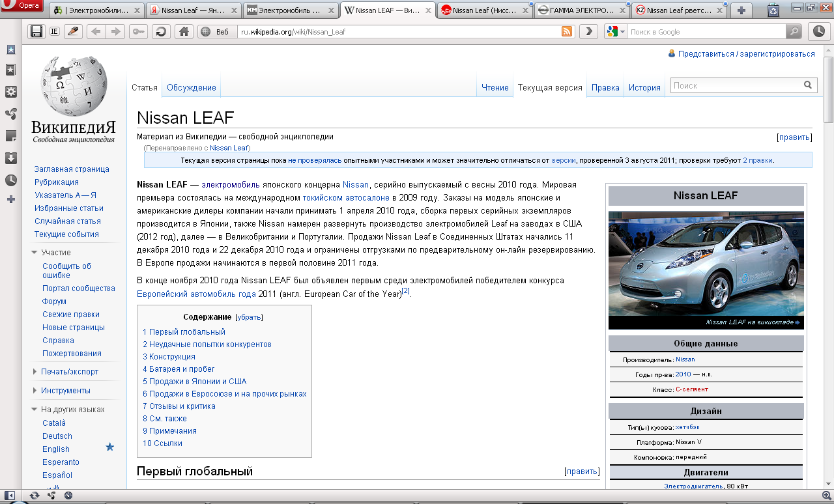This screenshot has width=834, height=504.
Task: Switch to the KM 'Электромобиль' tab
Action: point(292,10)
